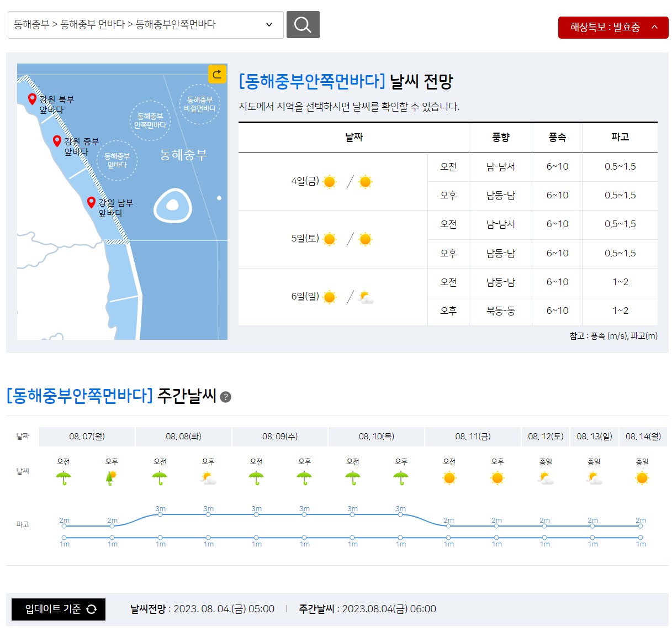672x636 pixels.
Task: Click the 동해중부 label on the map
Action: (x=183, y=155)
